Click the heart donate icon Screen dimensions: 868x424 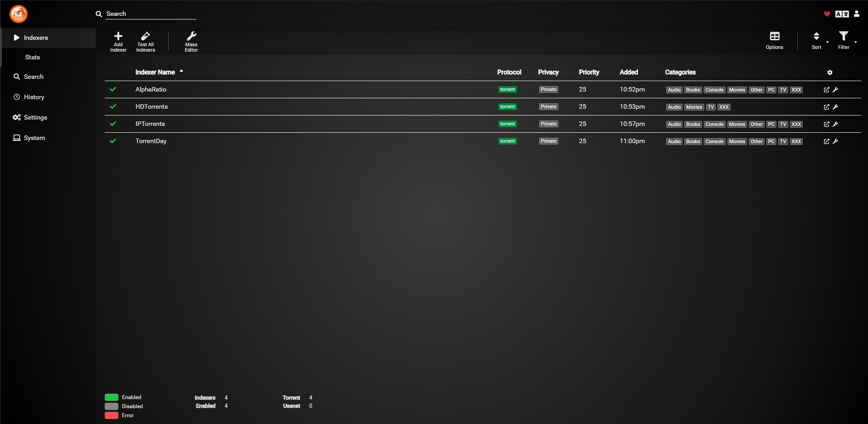point(827,14)
